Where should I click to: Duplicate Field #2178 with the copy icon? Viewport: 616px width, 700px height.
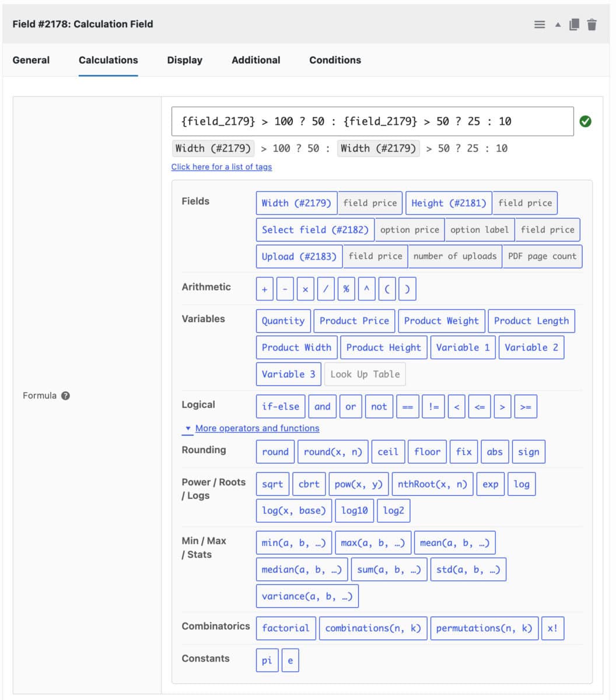(x=574, y=24)
